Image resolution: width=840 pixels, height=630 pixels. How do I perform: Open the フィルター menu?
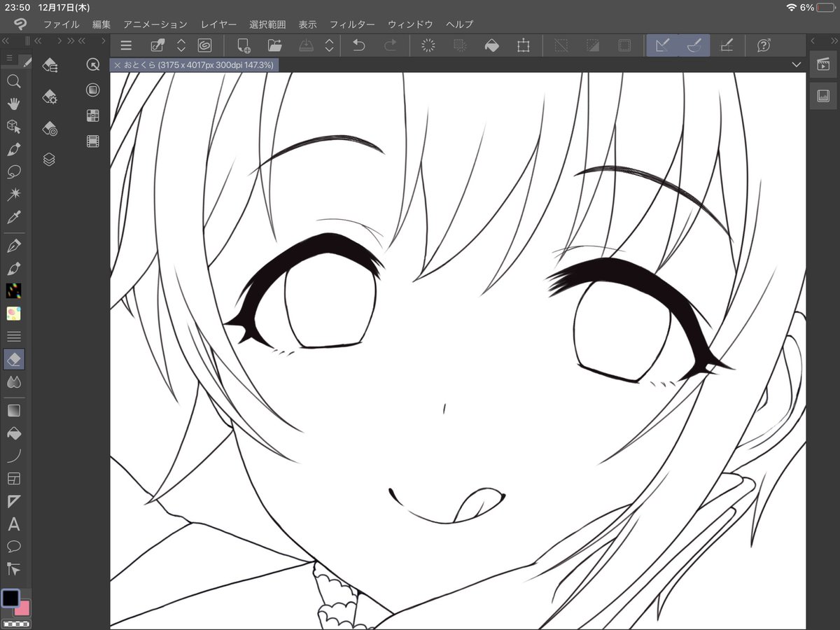tap(352, 24)
